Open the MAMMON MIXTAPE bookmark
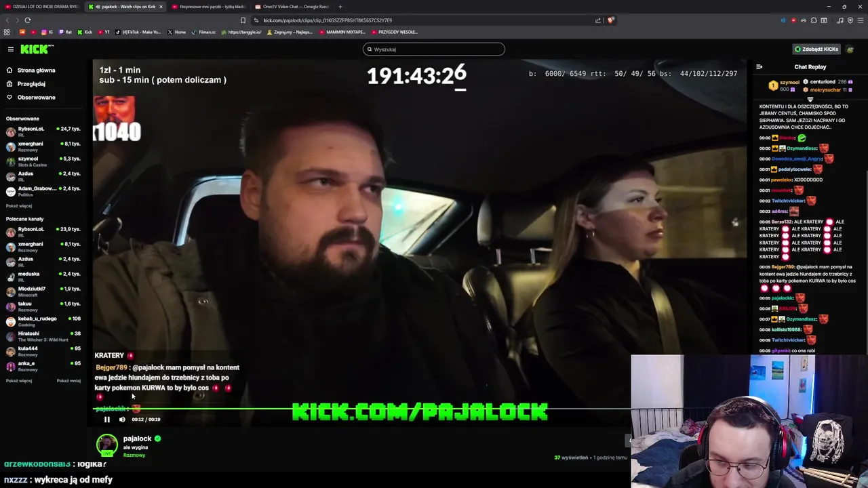Viewport: 868px width, 488px height. coord(342,32)
